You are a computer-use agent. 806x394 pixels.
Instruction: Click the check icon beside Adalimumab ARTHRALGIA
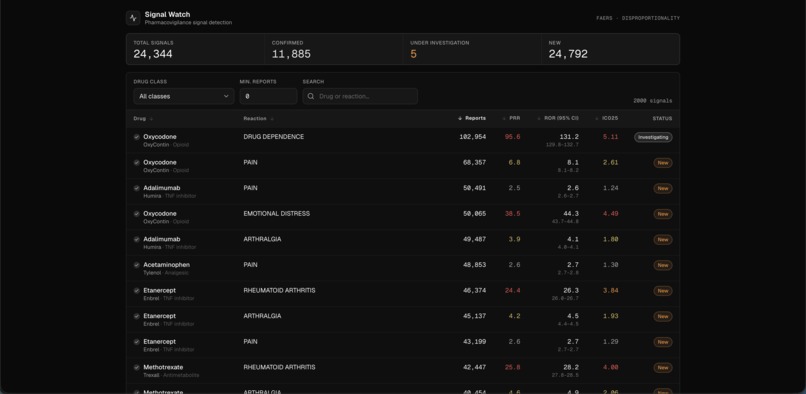(x=137, y=239)
